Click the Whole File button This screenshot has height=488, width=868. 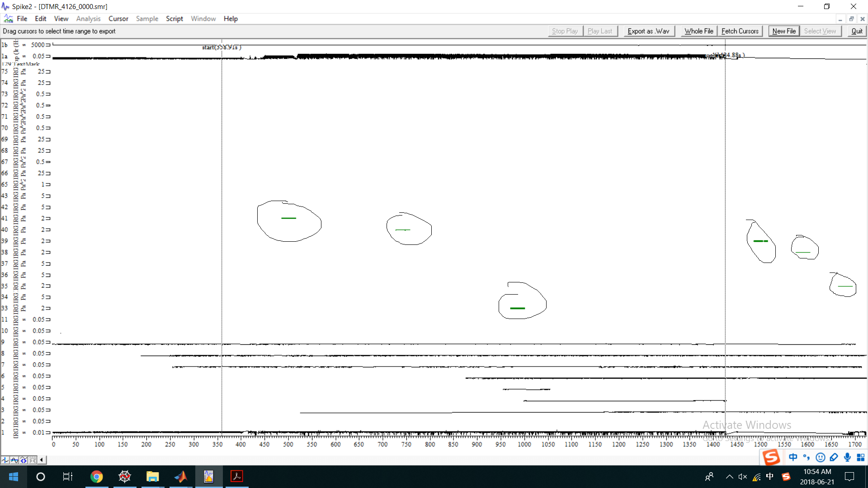698,31
